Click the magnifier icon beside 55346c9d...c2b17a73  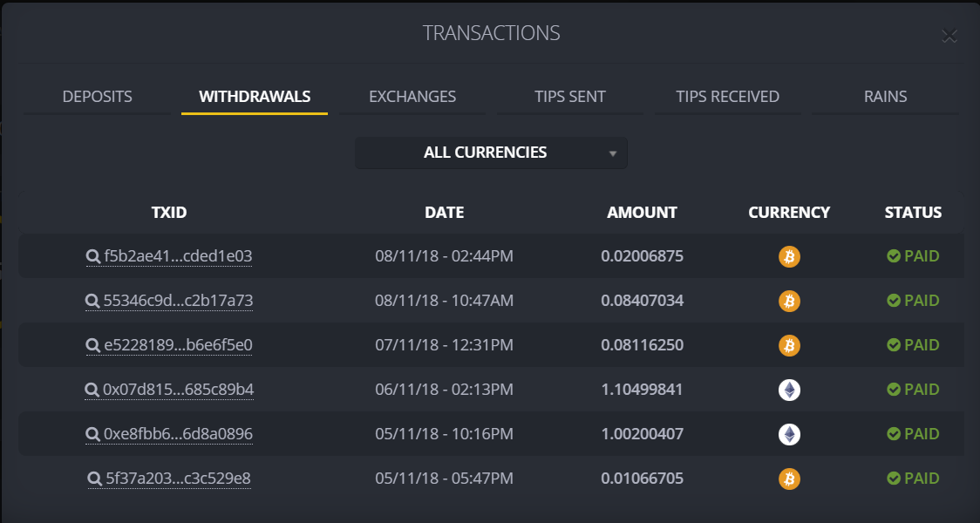[92, 302]
